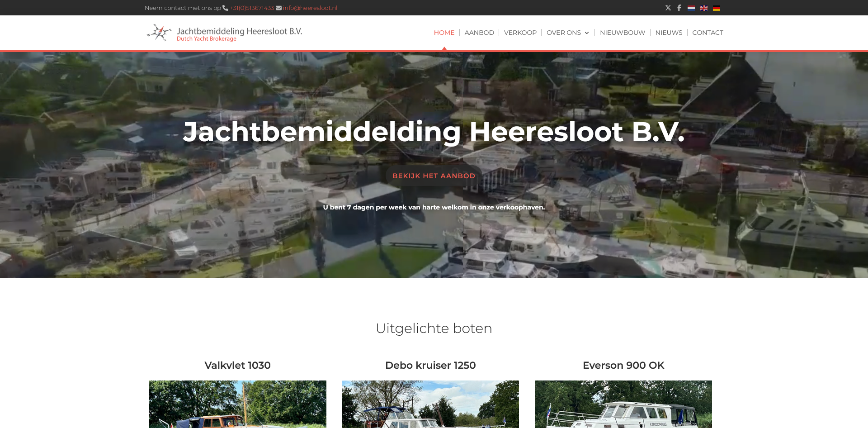
Task: Click the hero title Jachtbemiddelding Heeresloot B.V.
Action: tap(434, 132)
